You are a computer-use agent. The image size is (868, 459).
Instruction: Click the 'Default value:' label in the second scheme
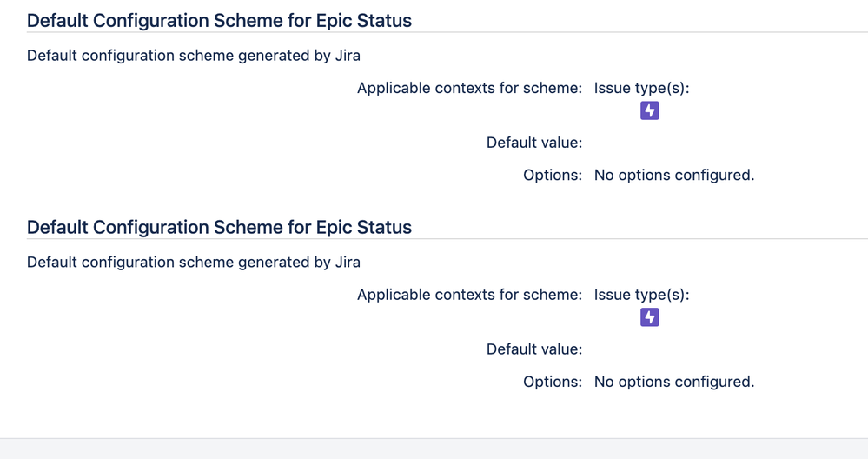pos(534,349)
